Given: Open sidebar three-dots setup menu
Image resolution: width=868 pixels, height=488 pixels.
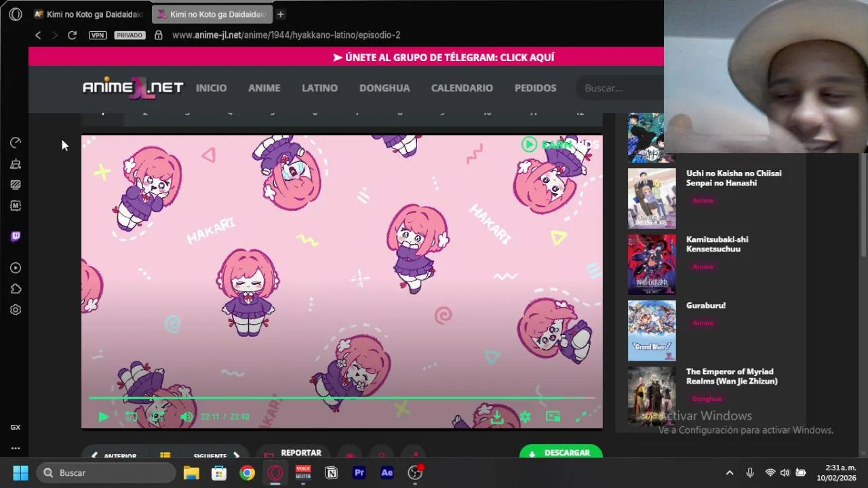Looking at the screenshot, I should click(x=15, y=448).
